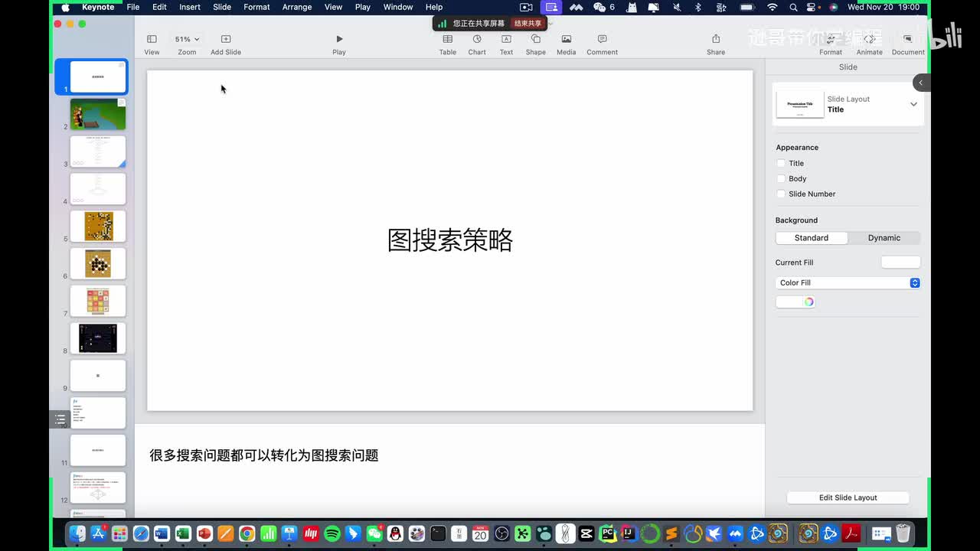Image resolution: width=980 pixels, height=551 pixels.
Task: Click the date and time in menu bar
Action: click(884, 7)
